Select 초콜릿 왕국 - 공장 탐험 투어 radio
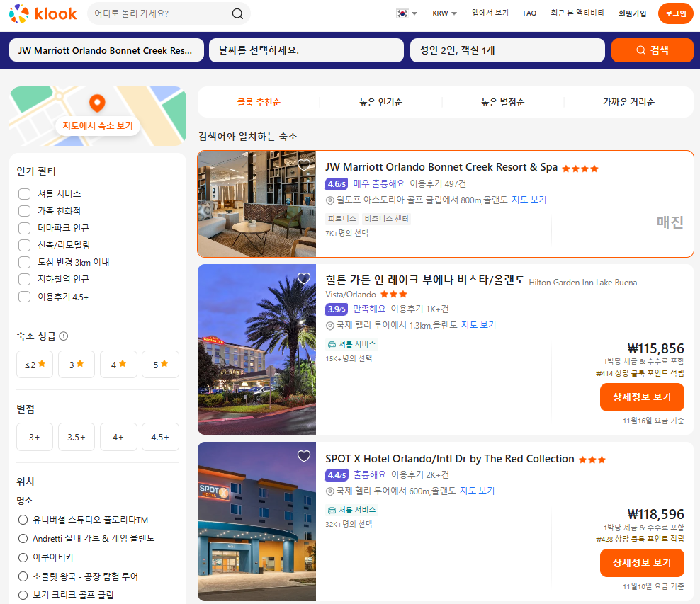 pos(23,576)
